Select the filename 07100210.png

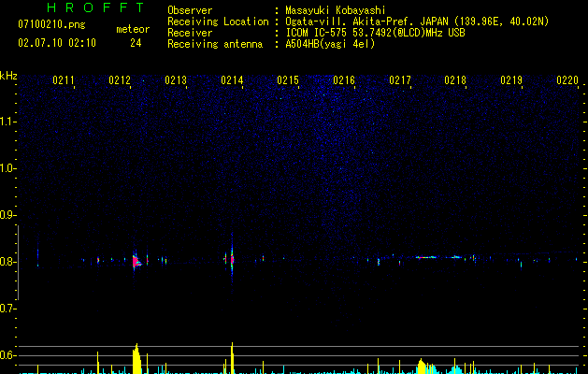click(x=51, y=25)
